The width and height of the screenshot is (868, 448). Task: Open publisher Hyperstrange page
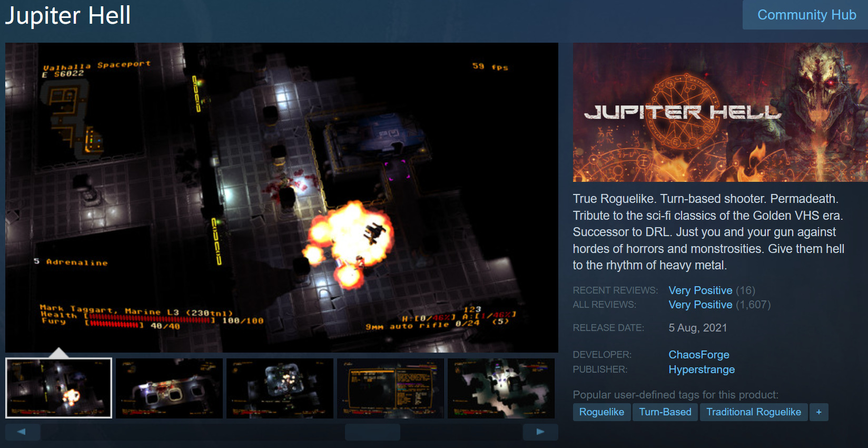(702, 369)
